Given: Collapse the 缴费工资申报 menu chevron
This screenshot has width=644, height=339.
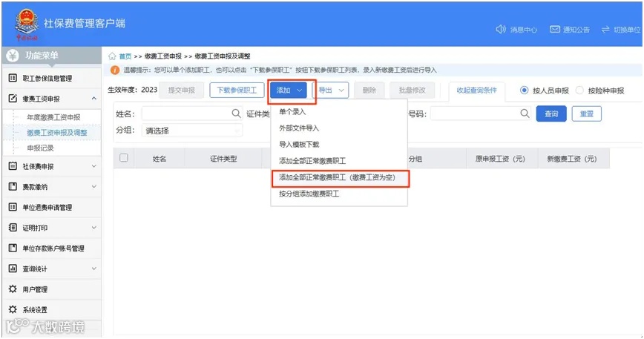Looking at the screenshot, I should (94, 99).
